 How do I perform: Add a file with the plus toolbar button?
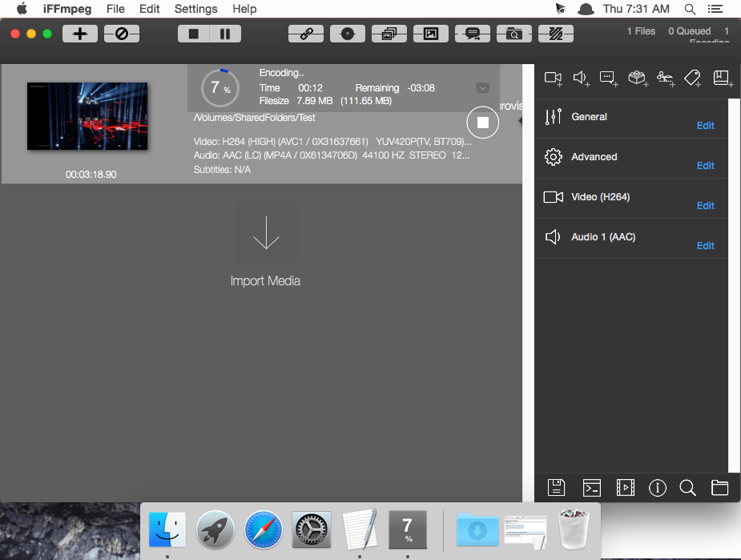tap(80, 34)
